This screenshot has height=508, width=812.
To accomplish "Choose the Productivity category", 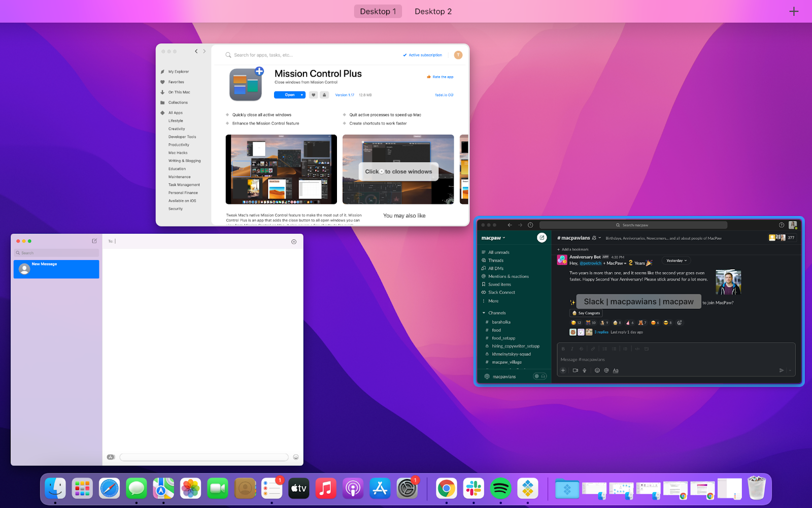I will (179, 145).
